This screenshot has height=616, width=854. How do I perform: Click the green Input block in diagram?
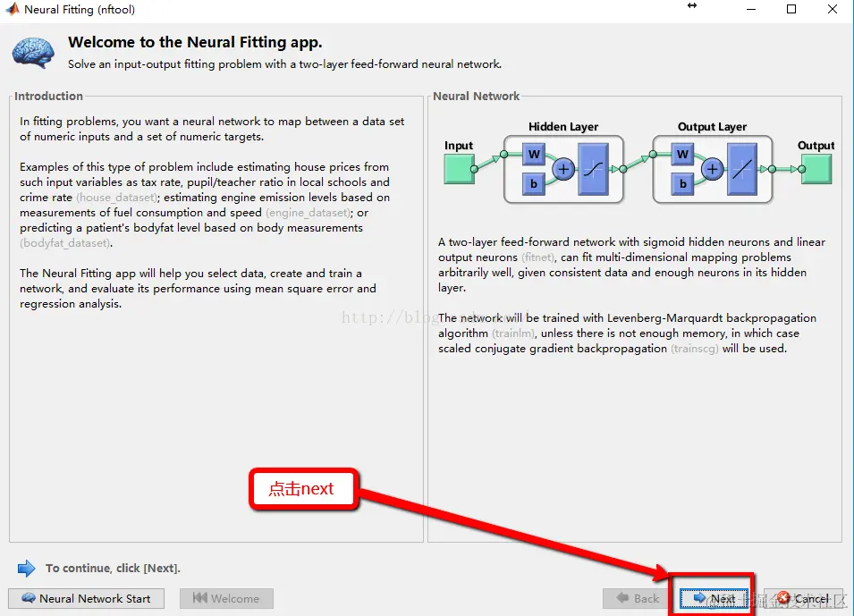point(459,169)
